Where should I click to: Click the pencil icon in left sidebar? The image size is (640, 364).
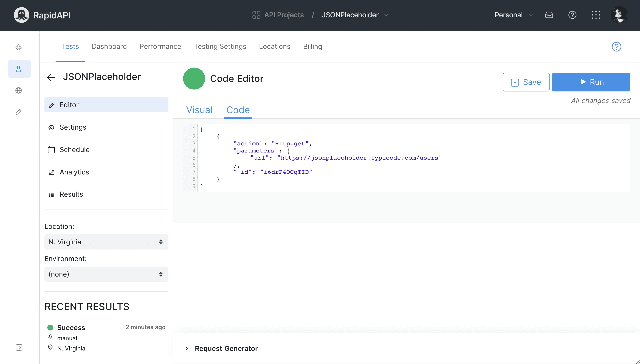[18, 112]
